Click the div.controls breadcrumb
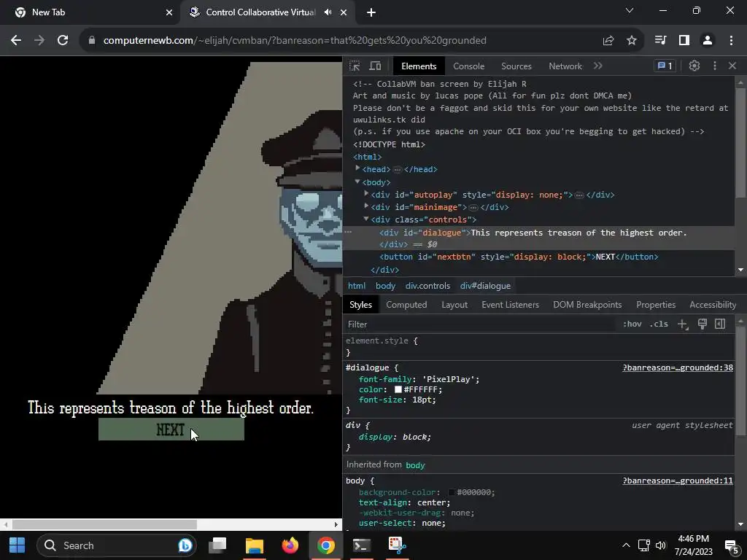The image size is (747, 560). (x=427, y=286)
